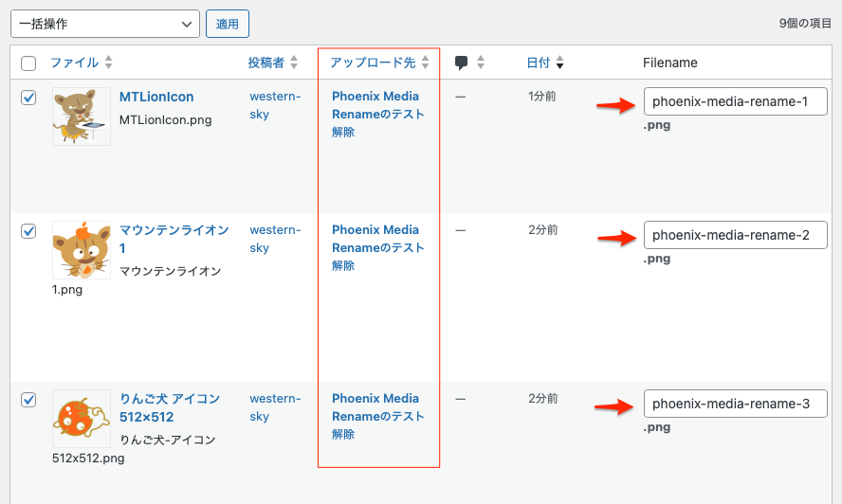Click sort arrow next to 日付 header
The height and width of the screenshot is (504, 842).
[x=560, y=63]
